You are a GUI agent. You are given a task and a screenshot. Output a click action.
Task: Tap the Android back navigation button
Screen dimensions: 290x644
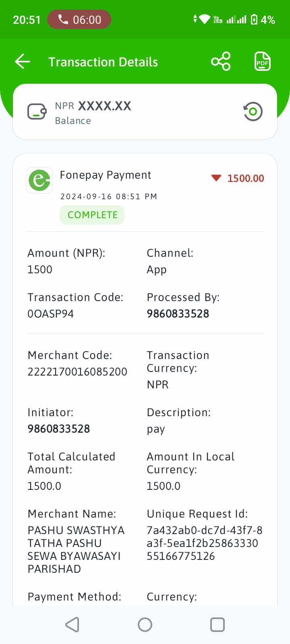(72, 625)
